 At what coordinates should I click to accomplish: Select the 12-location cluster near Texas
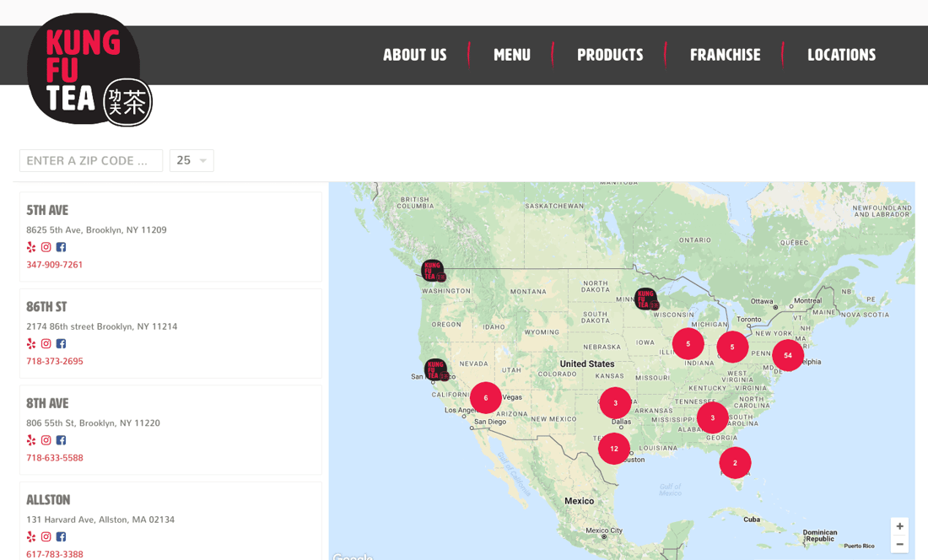613,449
